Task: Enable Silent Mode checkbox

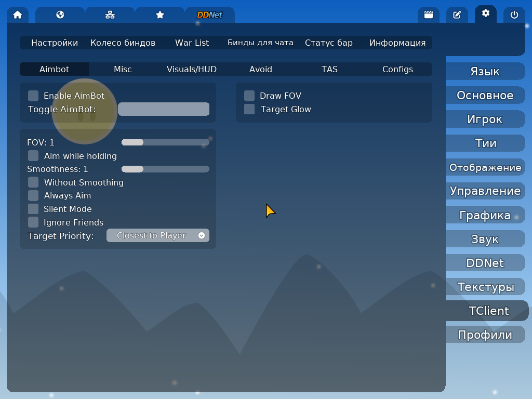Action: 33,209
